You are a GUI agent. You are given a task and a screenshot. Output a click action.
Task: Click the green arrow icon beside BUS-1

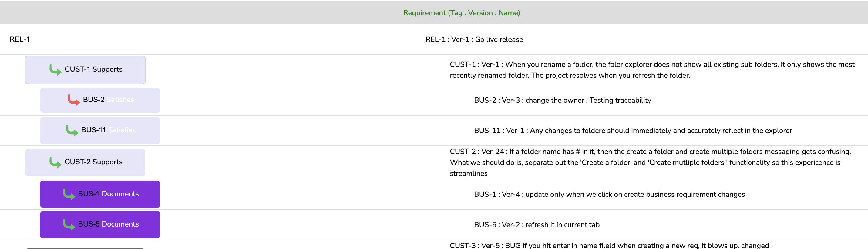[x=69, y=194]
